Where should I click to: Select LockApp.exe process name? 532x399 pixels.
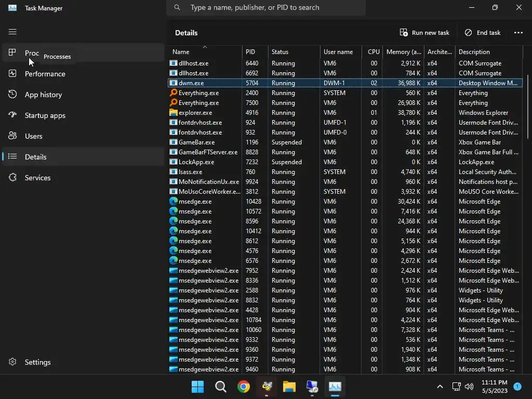point(196,162)
